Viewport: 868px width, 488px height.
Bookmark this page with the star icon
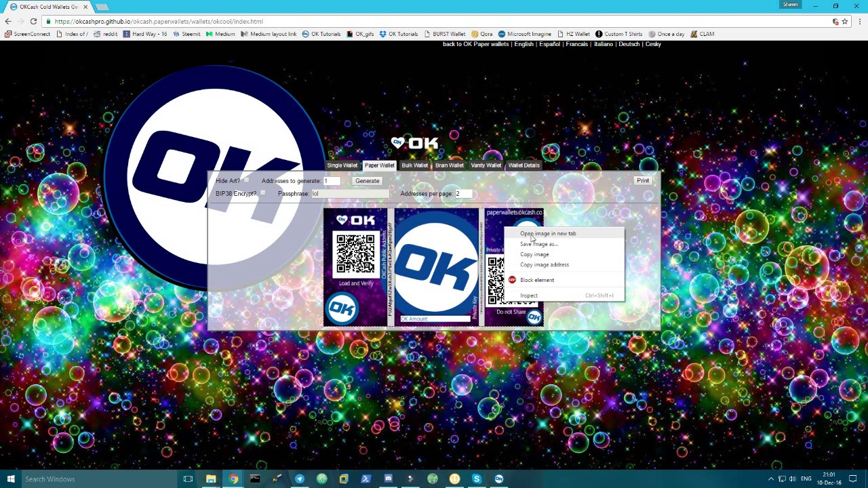(845, 21)
